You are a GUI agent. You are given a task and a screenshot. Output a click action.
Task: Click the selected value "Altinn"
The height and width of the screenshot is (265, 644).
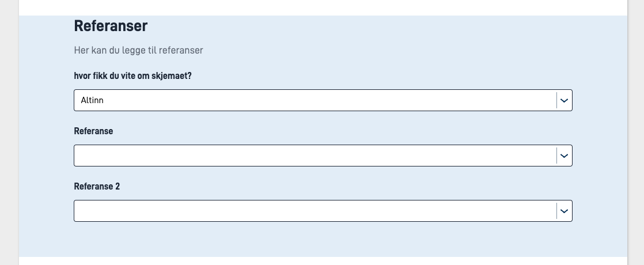92,100
